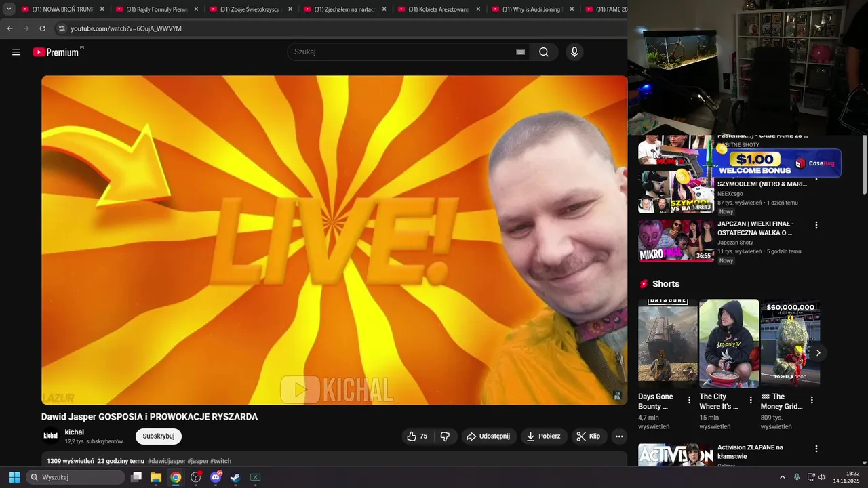Show hidden system tray icons chevron
Viewport: 868px width, 488px height.
[782, 477]
